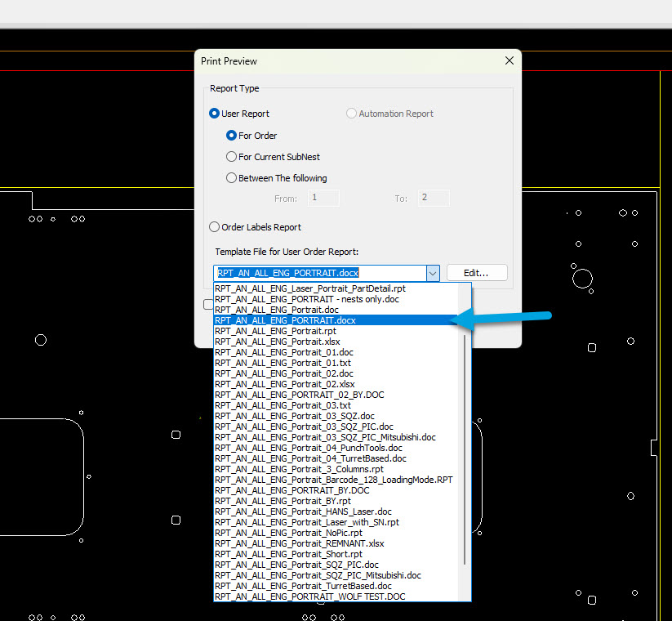Choose RPT_AN_ALL_ENG_Portrait_02.xlsx
Screen dimensions: 672x621
coord(336,384)
